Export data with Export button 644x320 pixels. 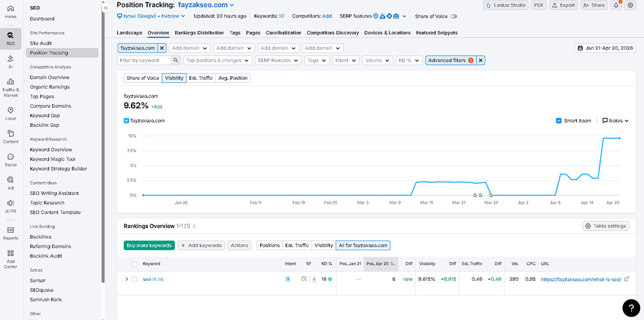[563, 5]
